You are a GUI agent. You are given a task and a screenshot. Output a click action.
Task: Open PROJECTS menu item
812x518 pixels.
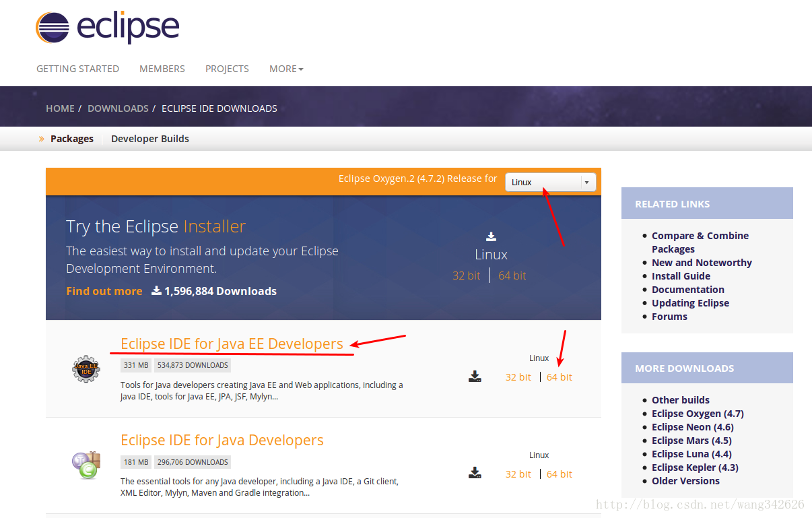click(227, 69)
